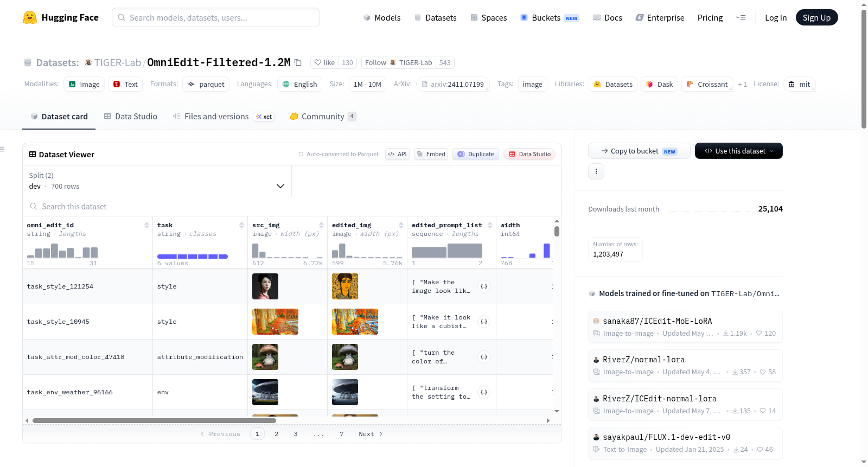The width and height of the screenshot is (868, 467).
Task: Copy dataset name with copy icon
Action: pyautogui.click(x=298, y=62)
